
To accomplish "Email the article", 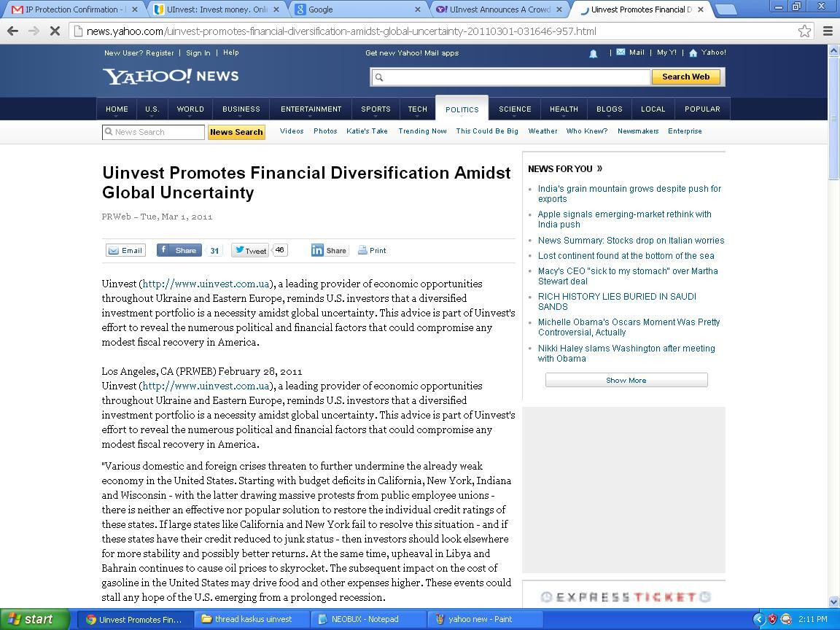I will click(126, 250).
